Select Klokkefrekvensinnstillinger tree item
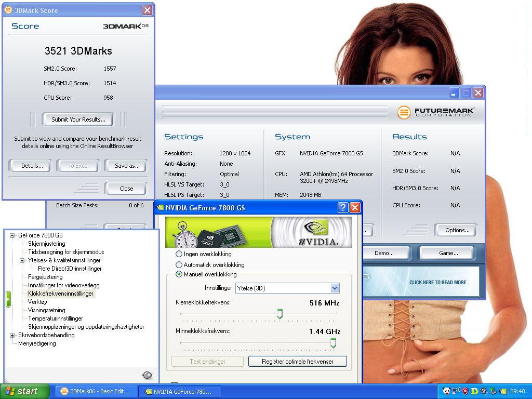The width and height of the screenshot is (532, 399). pos(60,294)
